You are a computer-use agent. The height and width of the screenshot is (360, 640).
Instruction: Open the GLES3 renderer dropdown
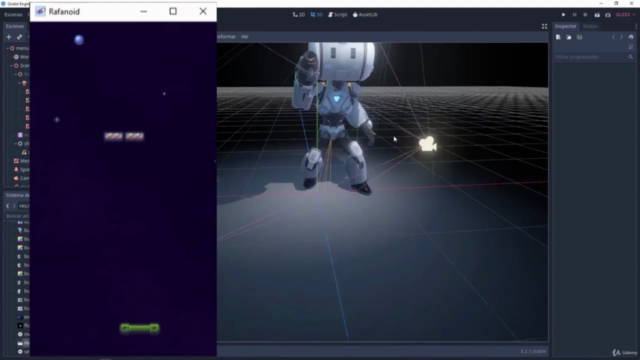(625, 15)
